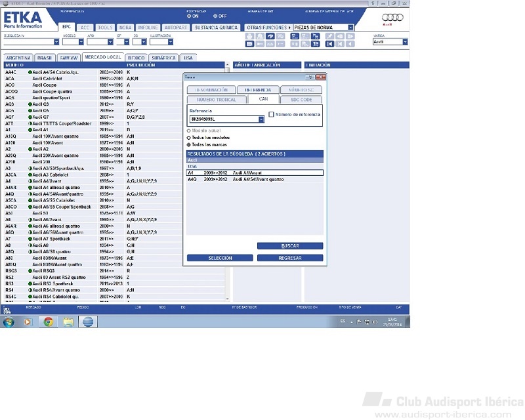This screenshot has height=420, width=525.
Task: Switch to the ACC tab
Action: (85, 28)
